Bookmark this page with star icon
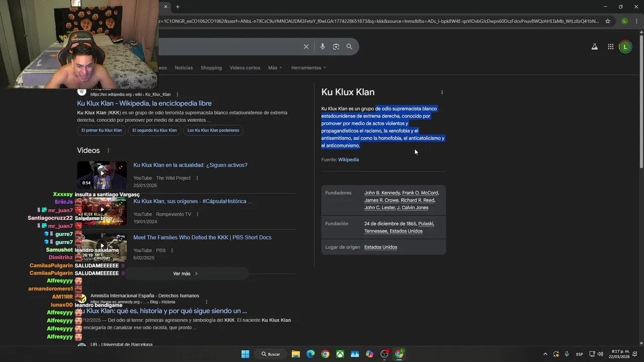 [608, 21]
